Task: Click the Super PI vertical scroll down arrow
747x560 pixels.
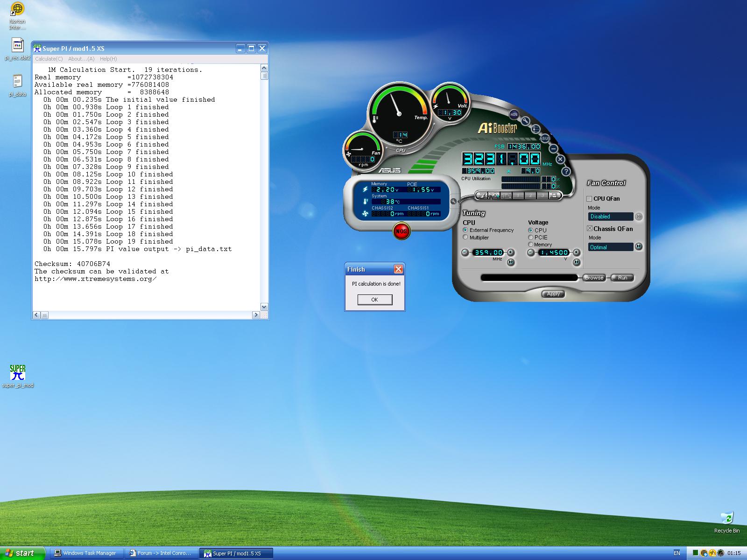Action: click(x=264, y=307)
